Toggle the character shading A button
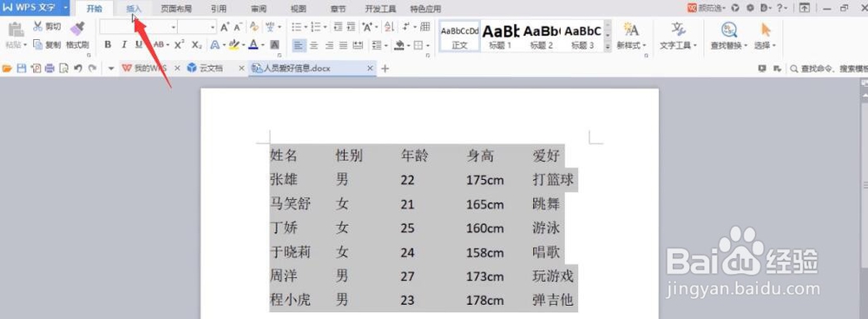 274,44
